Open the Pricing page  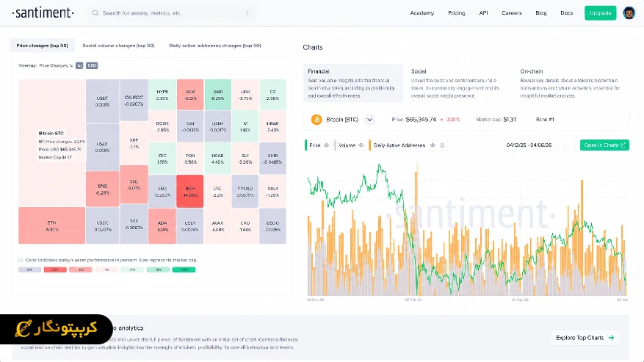coord(456,12)
